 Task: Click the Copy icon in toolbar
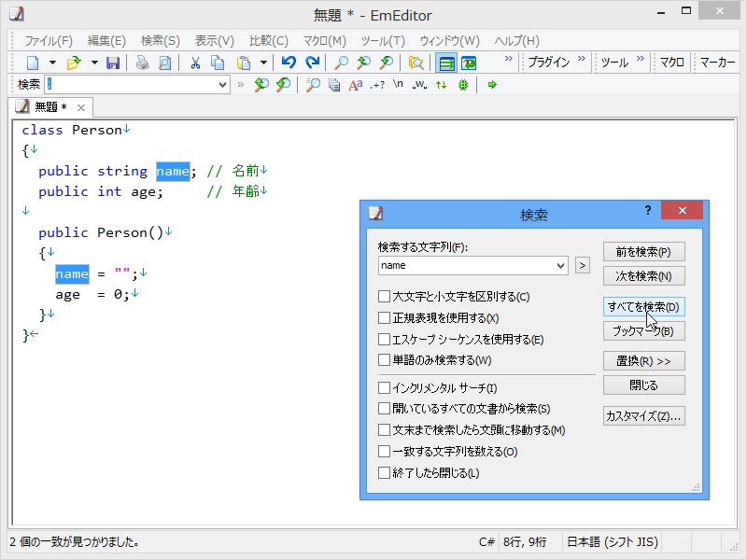(218, 63)
